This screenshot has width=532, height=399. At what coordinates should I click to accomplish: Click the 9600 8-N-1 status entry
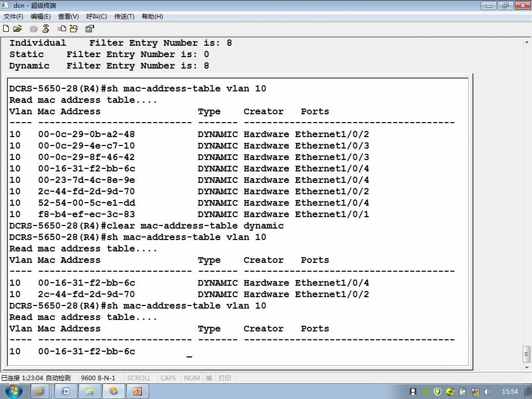tap(98, 378)
